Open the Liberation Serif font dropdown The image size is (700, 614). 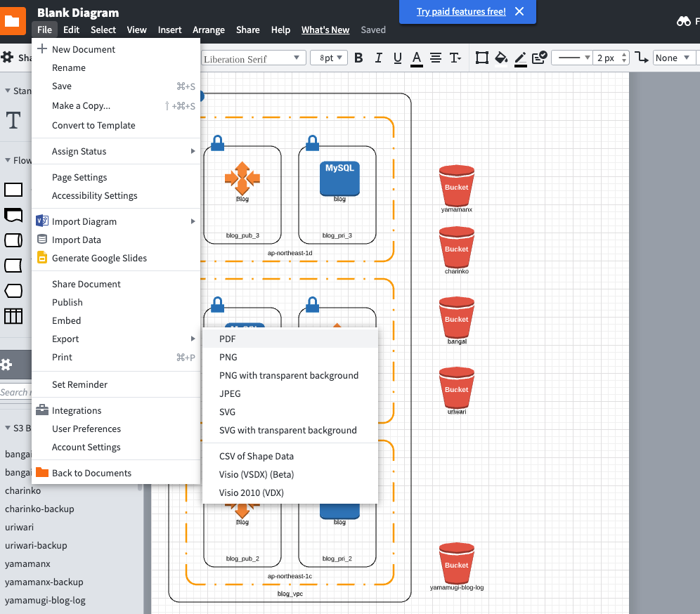tap(253, 58)
